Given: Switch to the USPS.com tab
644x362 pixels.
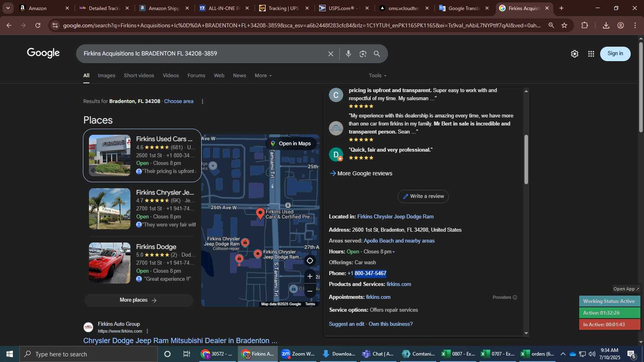Looking at the screenshot, I should (x=344, y=8).
